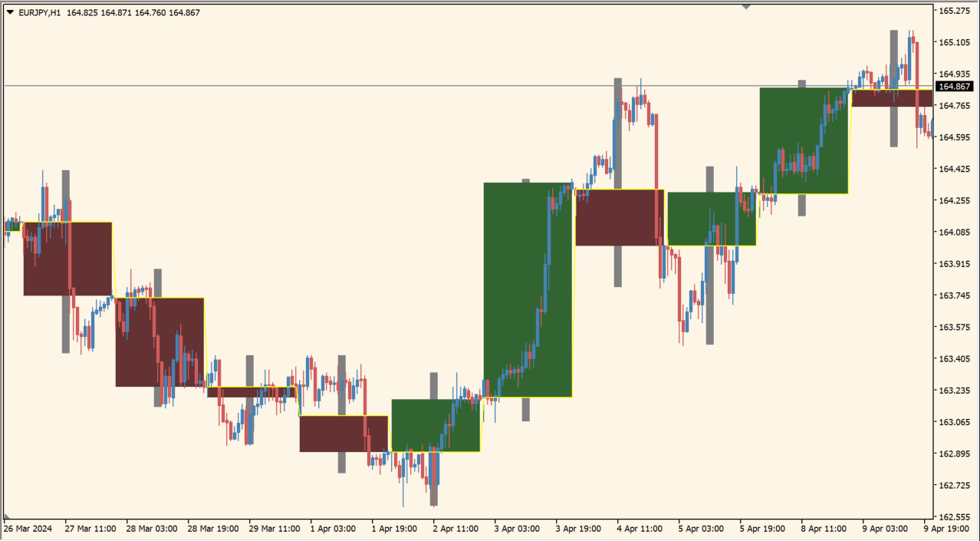980x541 pixels.
Task: Click the chart shift marker at top edge
Action: 745,6
